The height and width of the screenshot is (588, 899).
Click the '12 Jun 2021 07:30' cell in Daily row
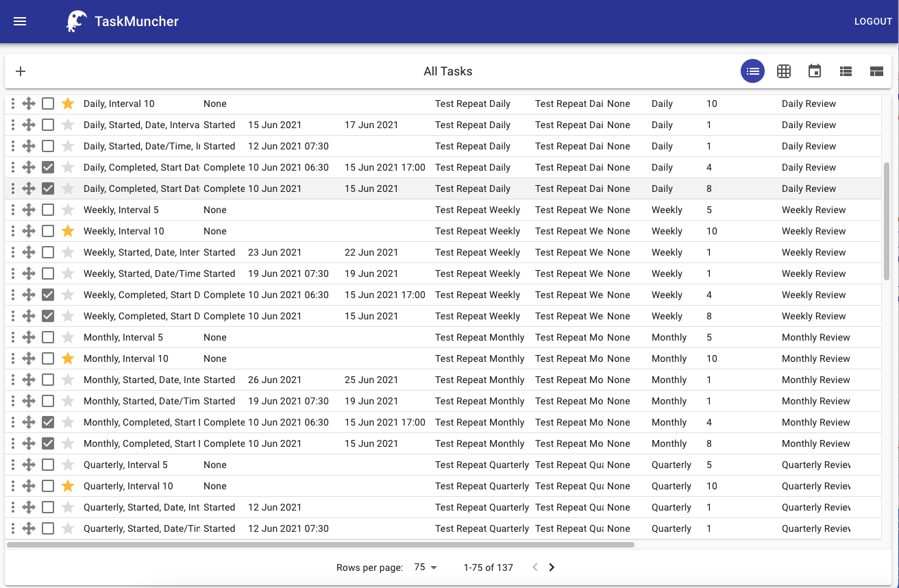coord(288,147)
